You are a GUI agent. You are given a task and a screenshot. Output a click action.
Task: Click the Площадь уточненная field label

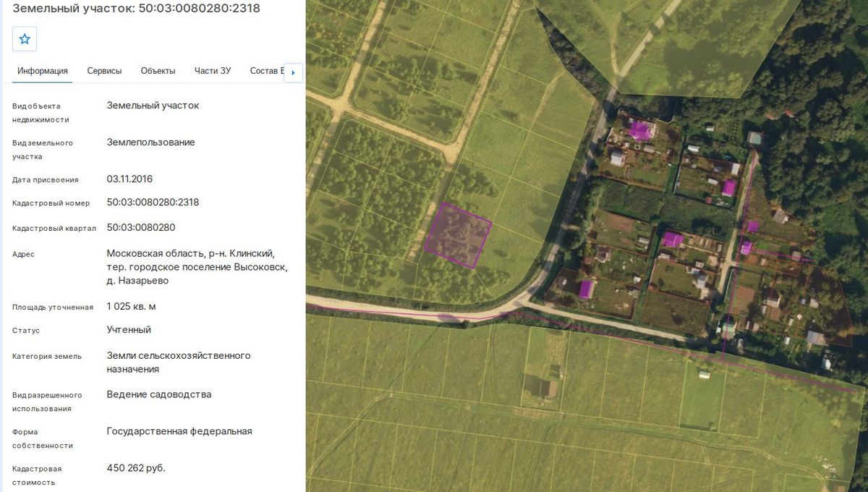pos(53,307)
